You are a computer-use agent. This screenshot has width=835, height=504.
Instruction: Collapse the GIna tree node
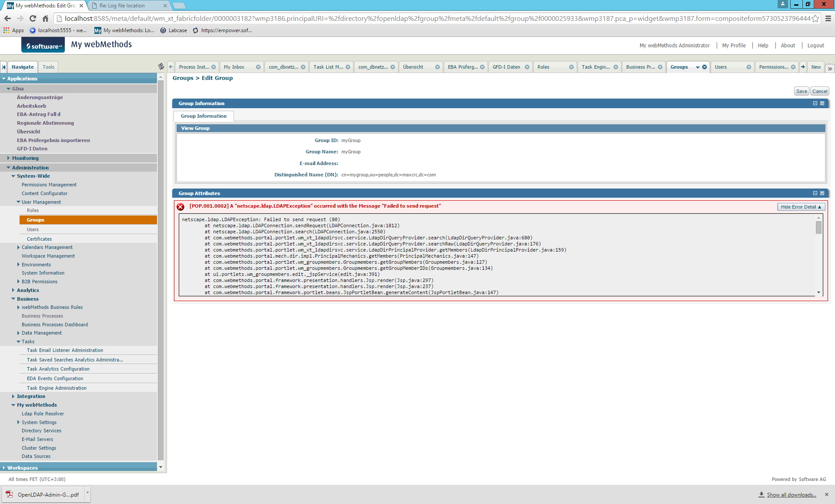pos(8,89)
